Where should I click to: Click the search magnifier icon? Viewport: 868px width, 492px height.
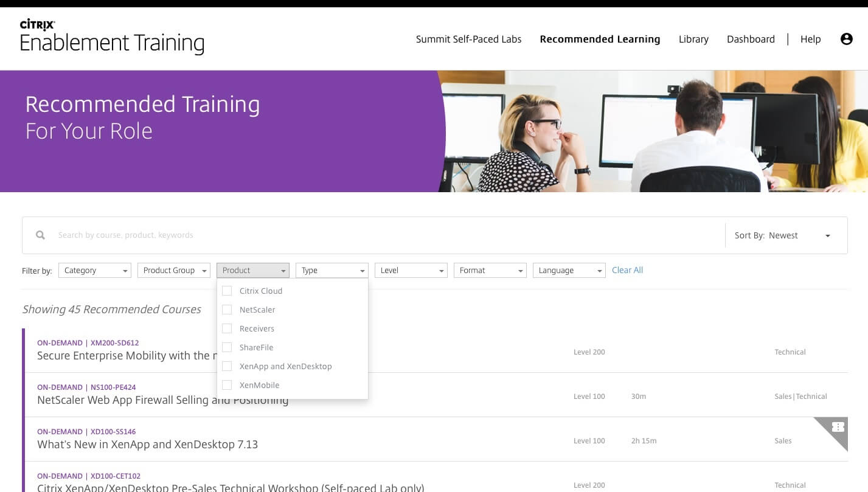pos(40,235)
